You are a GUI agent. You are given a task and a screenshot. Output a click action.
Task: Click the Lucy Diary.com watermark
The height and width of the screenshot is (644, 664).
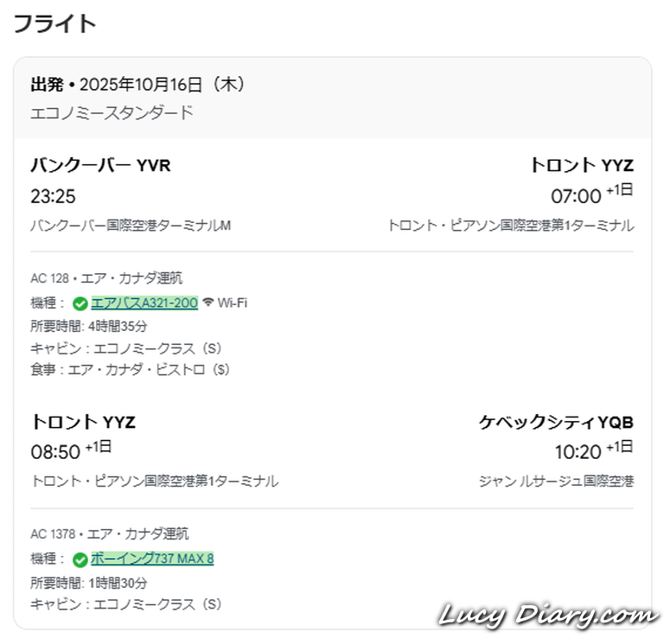point(549,616)
